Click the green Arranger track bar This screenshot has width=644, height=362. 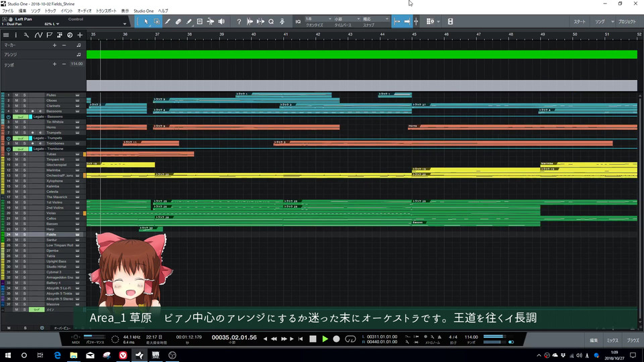[362, 54]
